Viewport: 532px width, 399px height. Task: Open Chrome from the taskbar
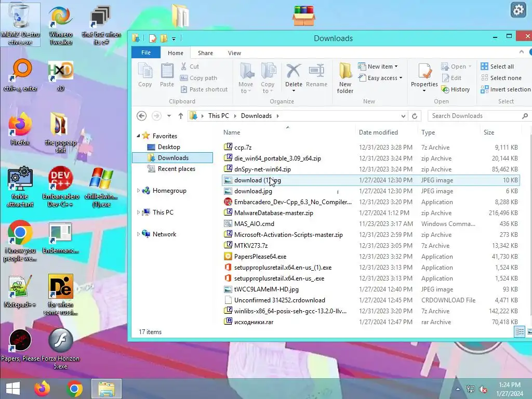(x=75, y=389)
